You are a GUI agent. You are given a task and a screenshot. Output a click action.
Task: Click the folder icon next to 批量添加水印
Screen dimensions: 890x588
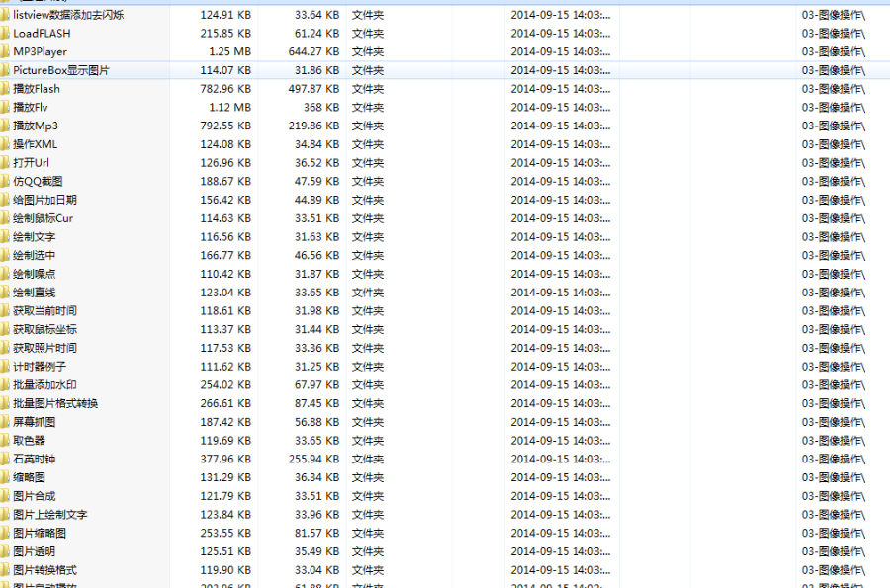(5, 385)
